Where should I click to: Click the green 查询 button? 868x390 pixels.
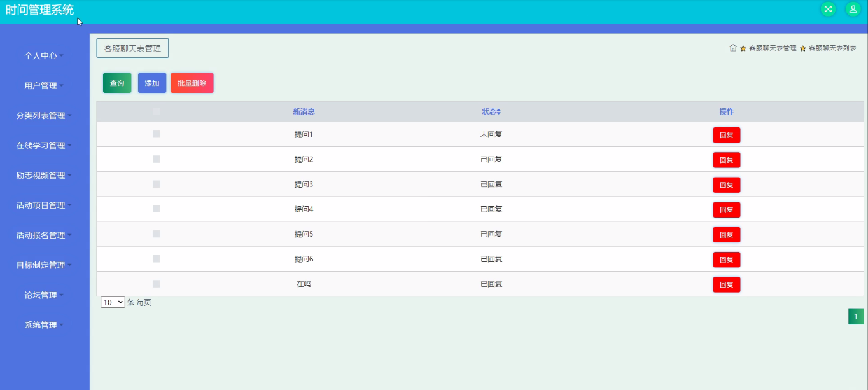coord(117,83)
